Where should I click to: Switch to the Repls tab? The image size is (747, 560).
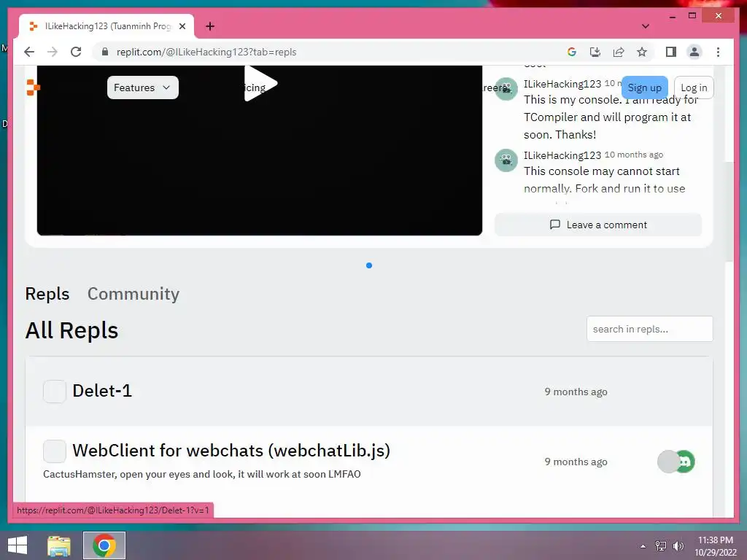[47, 294]
